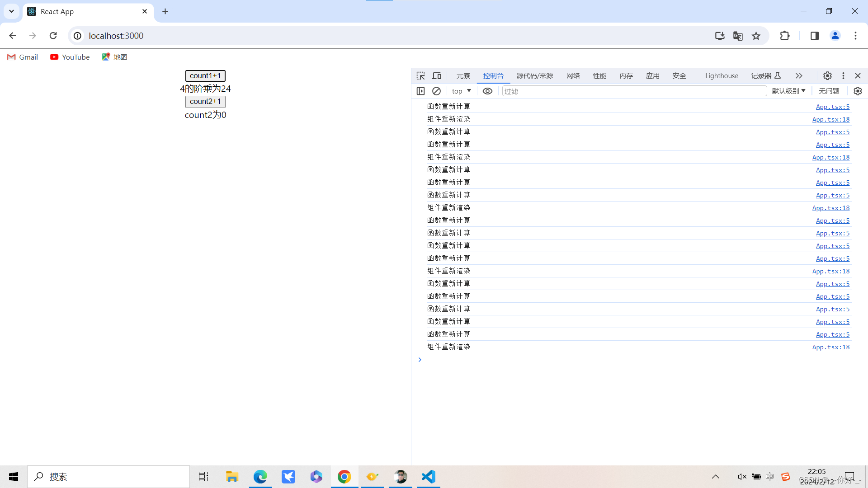The width and height of the screenshot is (868, 488).
Task: Click the 过滤 console filter field
Action: [x=633, y=91]
